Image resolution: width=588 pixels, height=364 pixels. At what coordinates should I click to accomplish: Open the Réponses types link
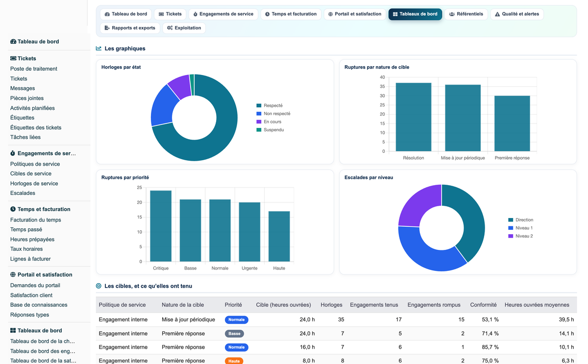click(30, 315)
